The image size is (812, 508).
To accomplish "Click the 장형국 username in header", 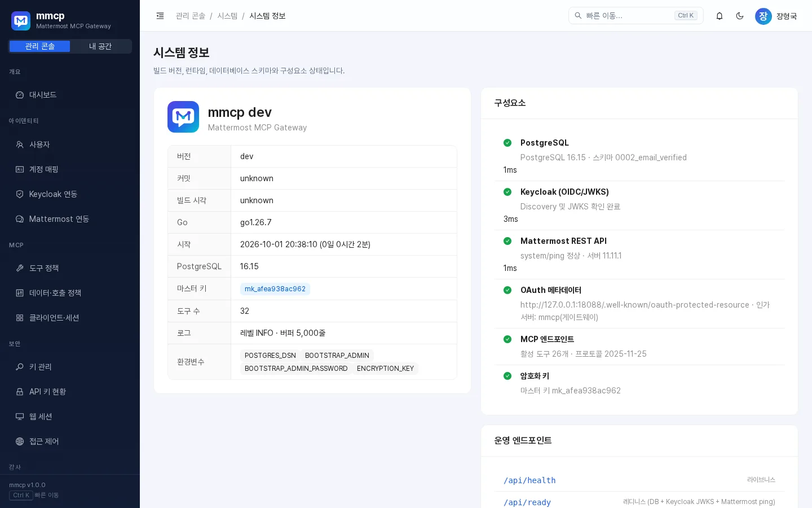I will point(787,16).
